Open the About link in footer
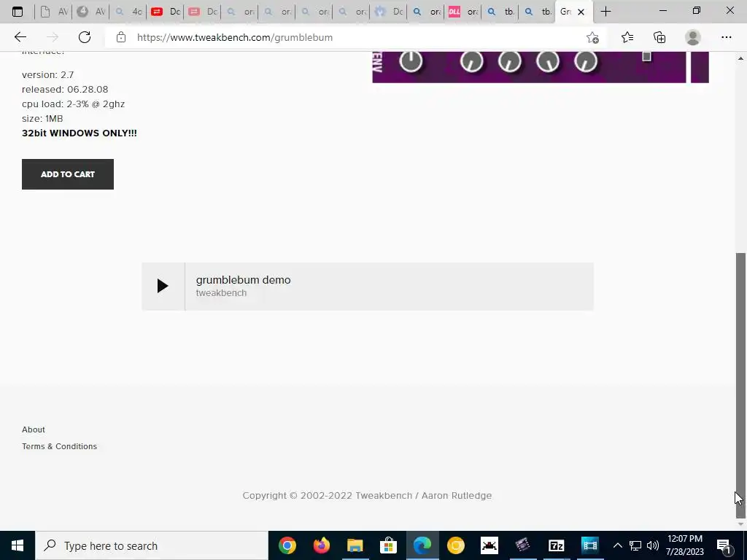 pyautogui.click(x=34, y=429)
